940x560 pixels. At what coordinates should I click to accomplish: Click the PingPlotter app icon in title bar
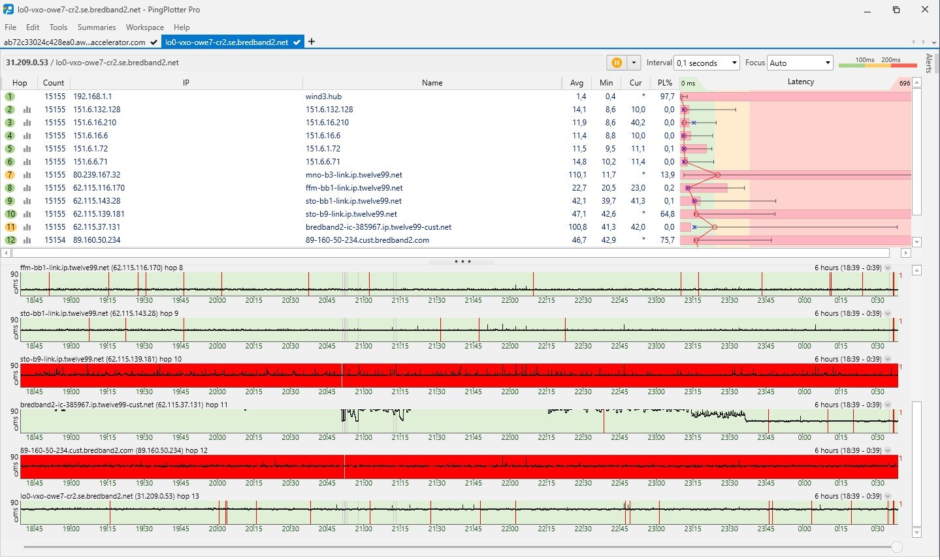8,10
